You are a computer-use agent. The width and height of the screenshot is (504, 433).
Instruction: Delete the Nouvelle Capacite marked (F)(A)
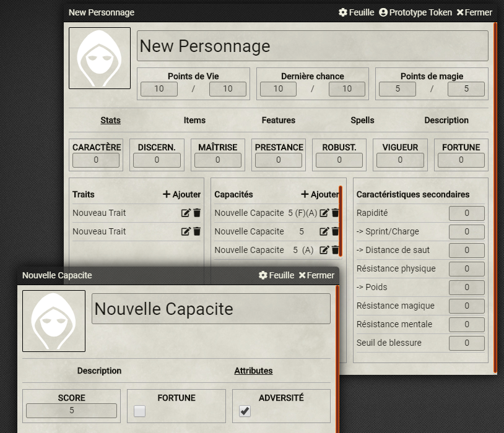pos(335,213)
